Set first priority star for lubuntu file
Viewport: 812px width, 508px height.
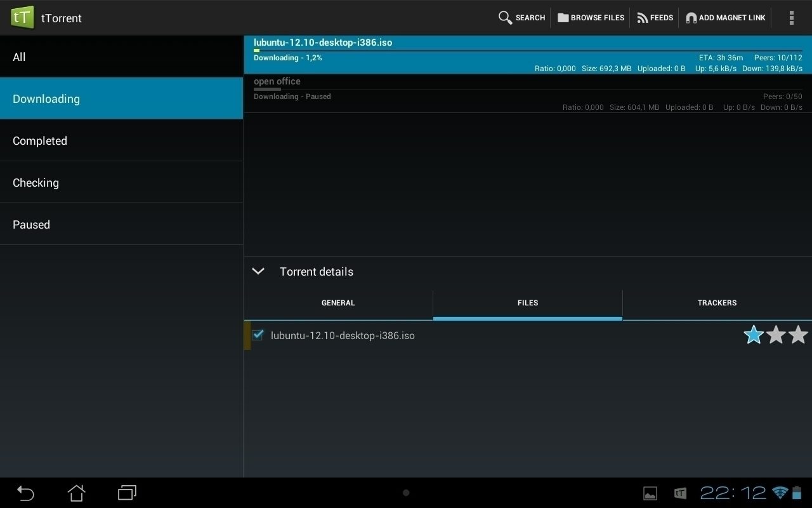point(754,335)
